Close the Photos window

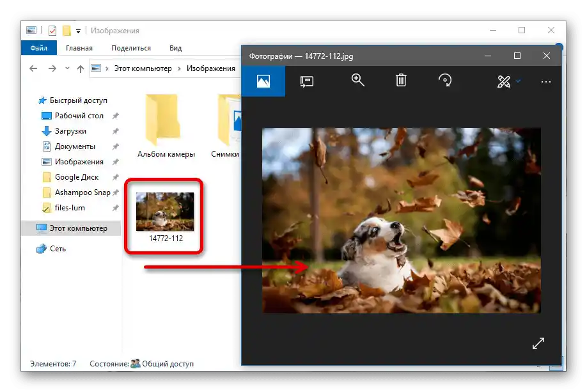click(x=546, y=56)
